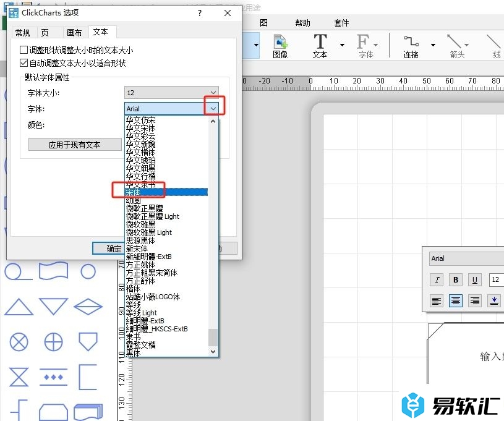This screenshot has width=504, height=421.
Task: Align text right in floating toolbar
Action: (475, 301)
